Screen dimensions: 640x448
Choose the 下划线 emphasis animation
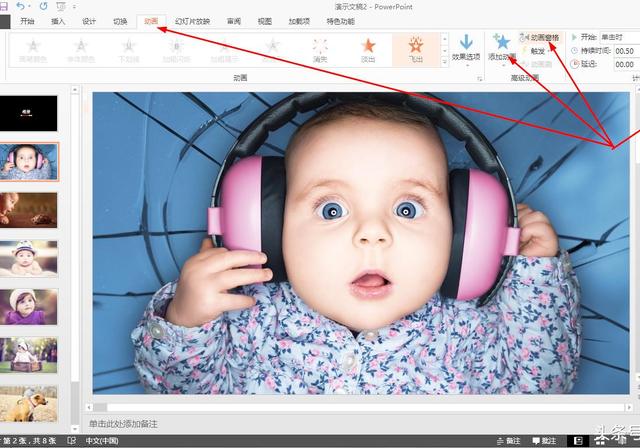(129, 51)
